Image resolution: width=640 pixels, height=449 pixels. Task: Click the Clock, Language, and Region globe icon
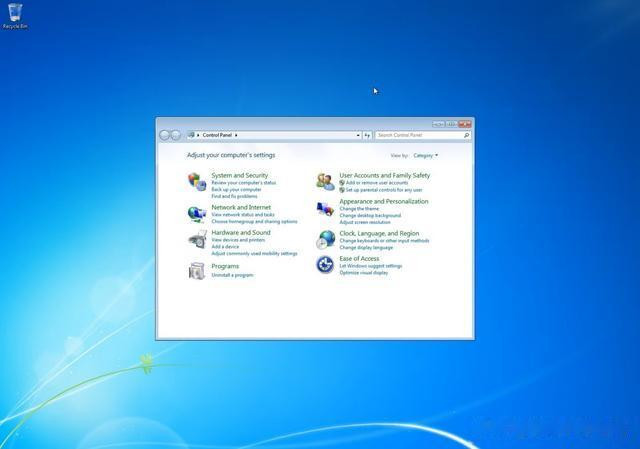coord(325,240)
